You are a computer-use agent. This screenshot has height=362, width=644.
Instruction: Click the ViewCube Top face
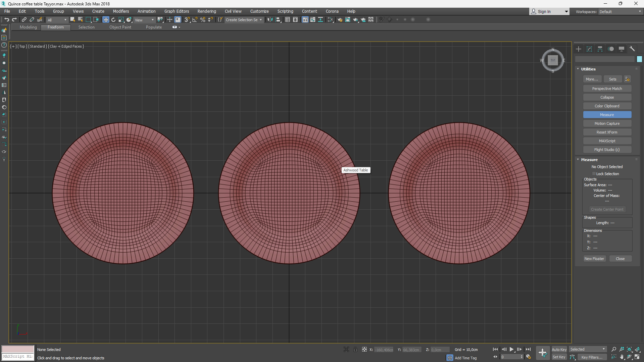click(x=553, y=60)
